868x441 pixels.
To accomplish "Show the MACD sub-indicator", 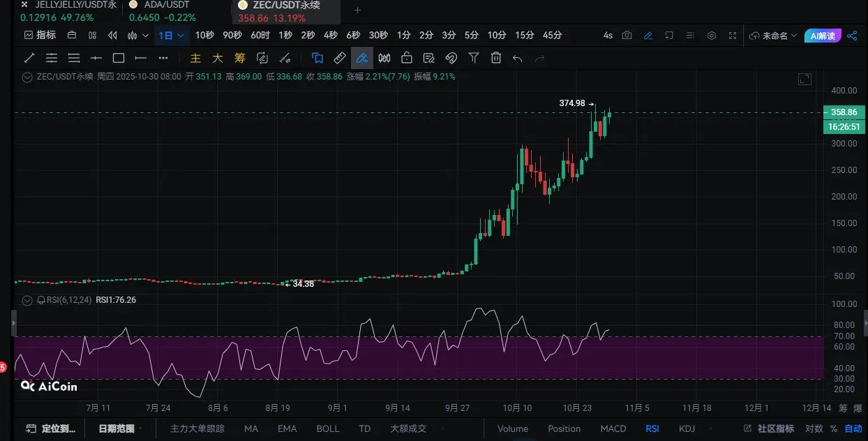I will coord(613,428).
